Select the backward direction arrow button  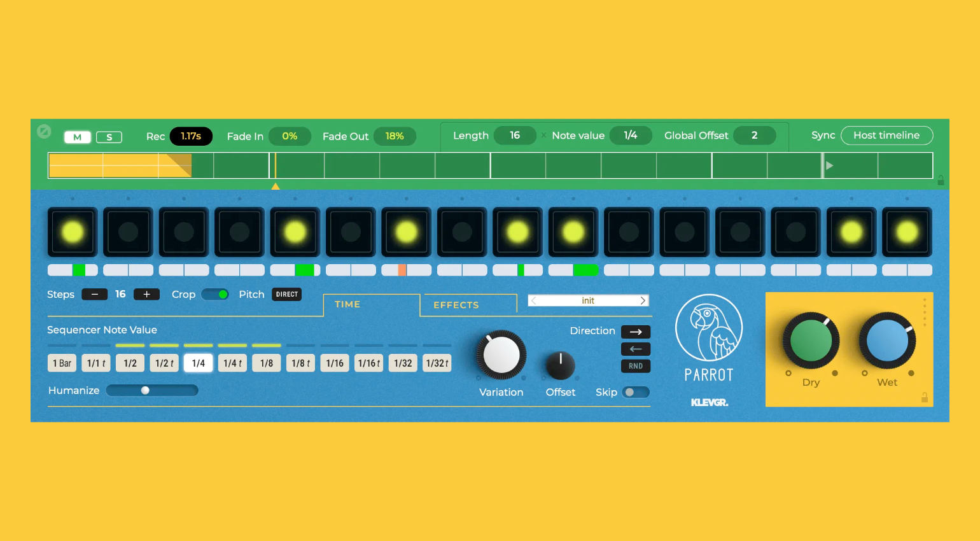click(635, 349)
